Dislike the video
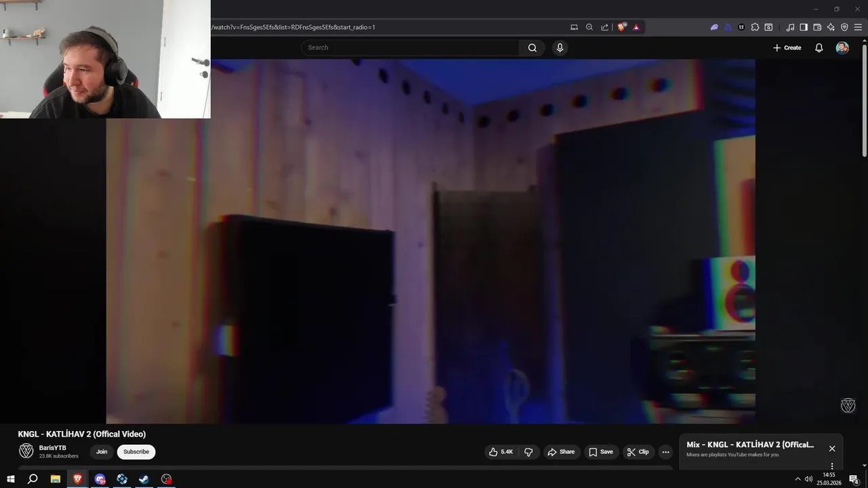The width and height of the screenshot is (868, 488). pyautogui.click(x=528, y=452)
